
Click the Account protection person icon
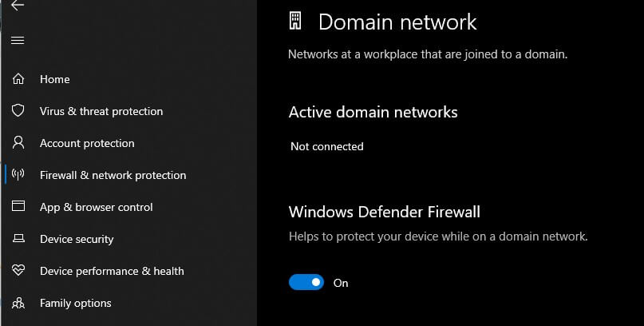[x=18, y=142]
